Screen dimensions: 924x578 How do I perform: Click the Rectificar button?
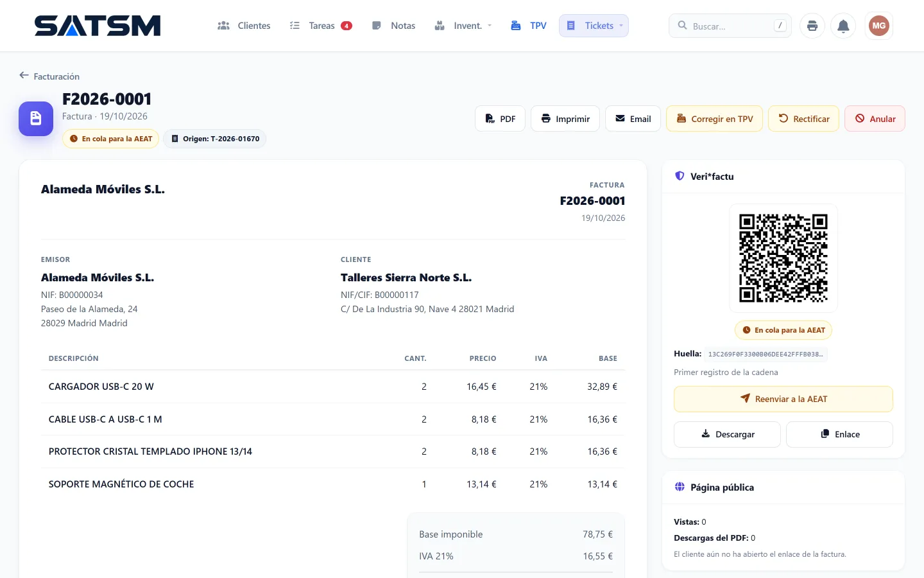pos(804,119)
